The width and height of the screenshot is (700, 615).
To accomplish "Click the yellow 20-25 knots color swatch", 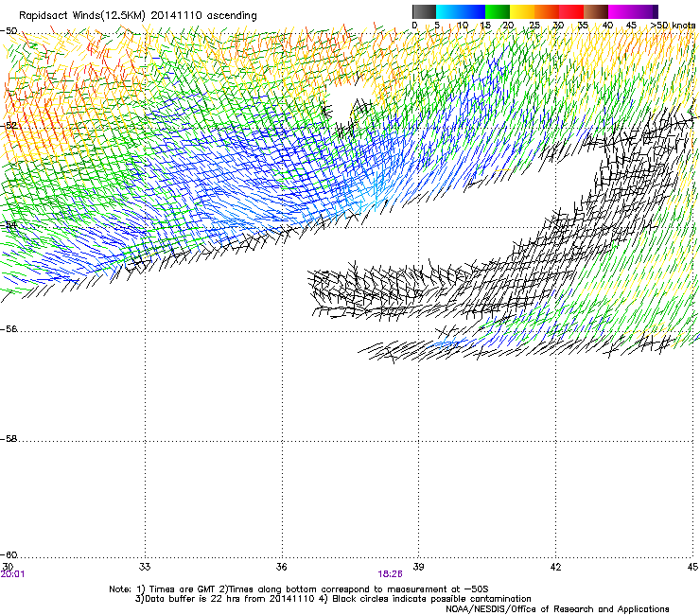I will (522, 11).
